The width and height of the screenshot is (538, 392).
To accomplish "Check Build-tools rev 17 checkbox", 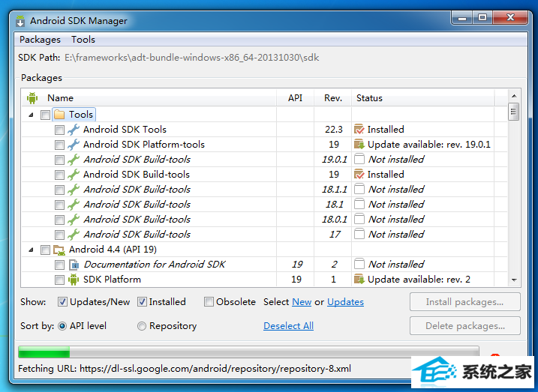I will [59, 235].
